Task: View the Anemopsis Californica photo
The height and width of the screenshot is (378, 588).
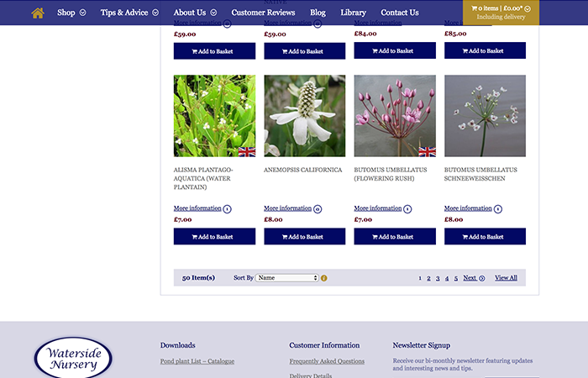Action: (304, 116)
